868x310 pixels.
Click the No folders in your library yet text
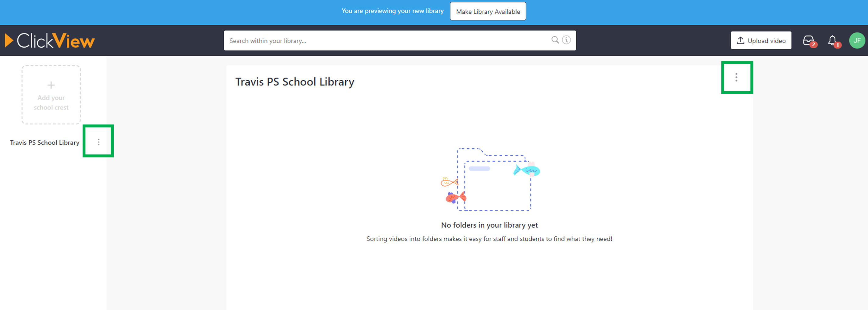tap(489, 225)
